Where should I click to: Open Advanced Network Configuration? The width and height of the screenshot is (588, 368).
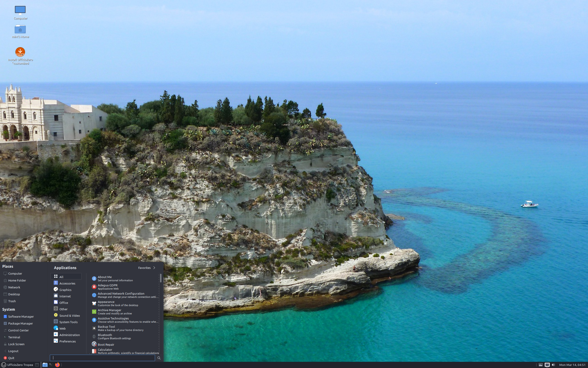(125, 295)
